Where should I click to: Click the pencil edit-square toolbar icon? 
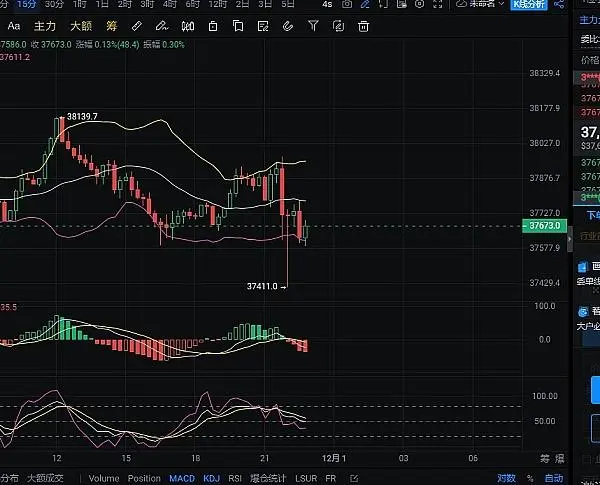[338, 26]
